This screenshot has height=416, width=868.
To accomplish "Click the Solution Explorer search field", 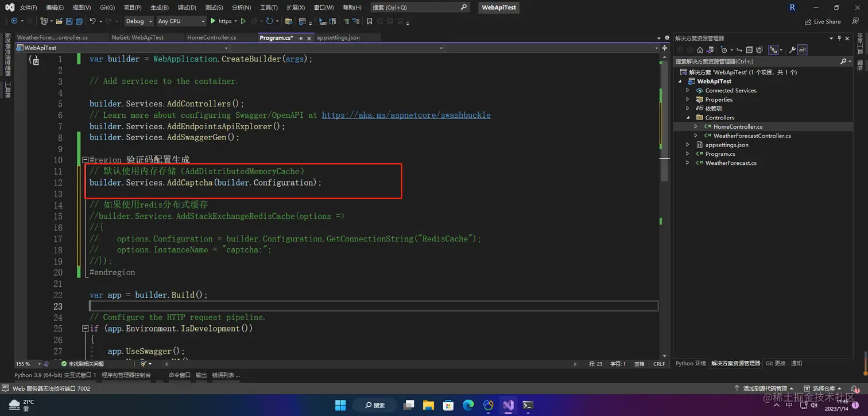I will pyautogui.click(x=763, y=61).
